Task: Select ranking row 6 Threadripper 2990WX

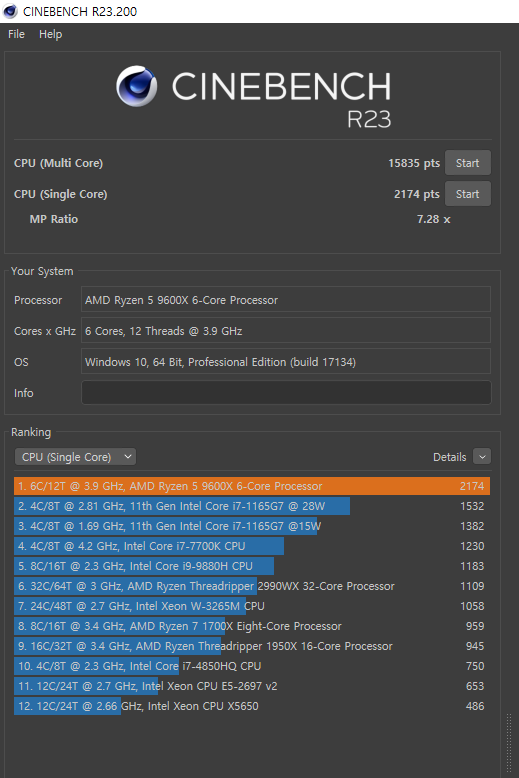Action: (x=252, y=586)
